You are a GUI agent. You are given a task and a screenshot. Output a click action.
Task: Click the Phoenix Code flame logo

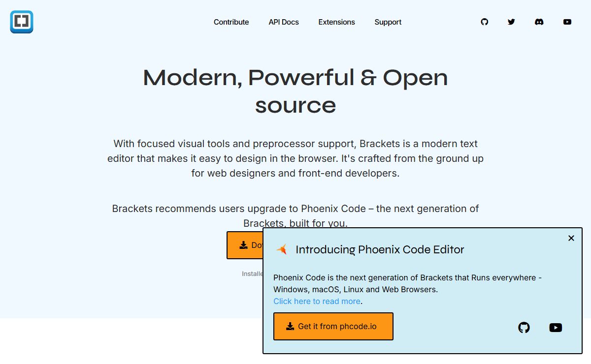282,249
